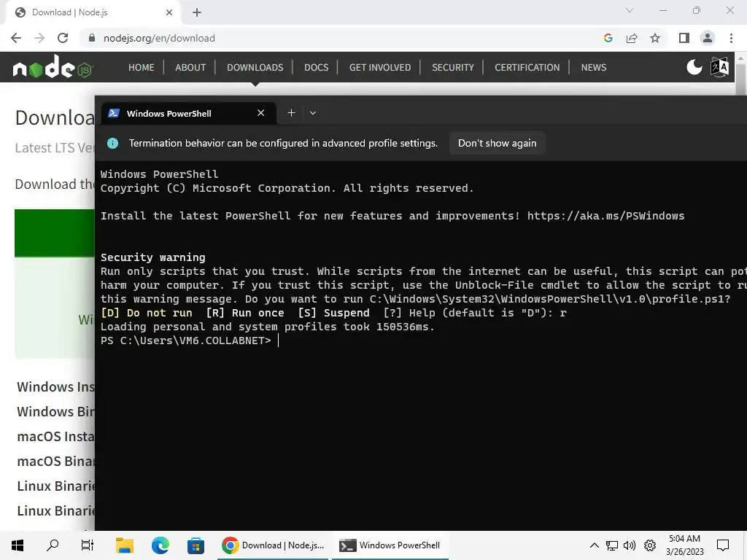Toggle dark mode moon icon
Viewport: 747px width, 560px height.
(x=694, y=67)
